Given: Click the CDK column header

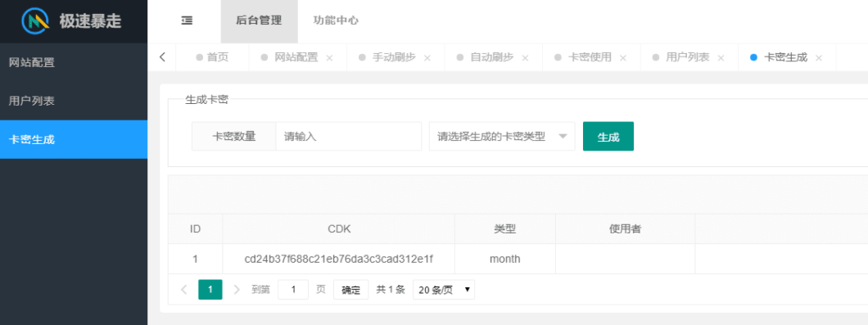Looking at the screenshot, I should (339, 228).
